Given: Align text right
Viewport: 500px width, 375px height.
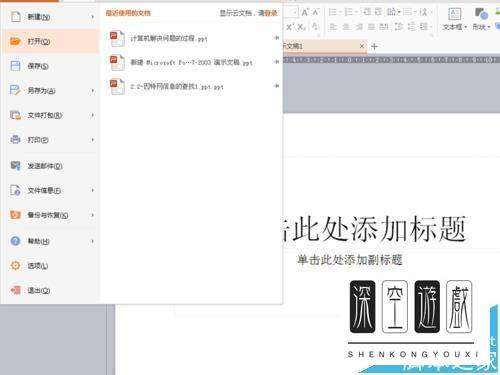Looking at the screenshot, I should (359, 27).
